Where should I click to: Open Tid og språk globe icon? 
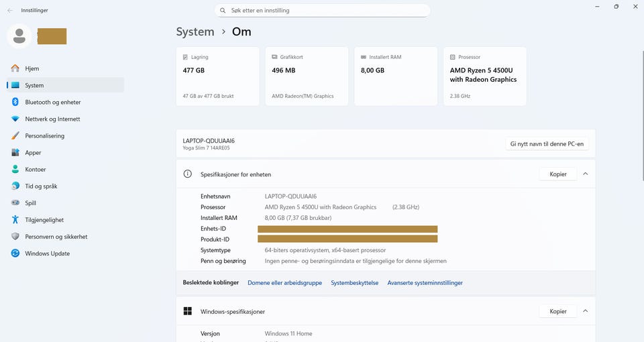pyautogui.click(x=15, y=186)
